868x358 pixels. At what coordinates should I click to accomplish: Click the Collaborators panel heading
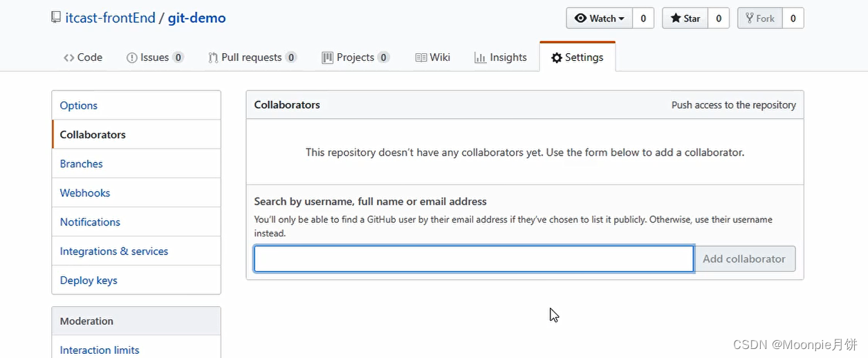(x=287, y=105)
